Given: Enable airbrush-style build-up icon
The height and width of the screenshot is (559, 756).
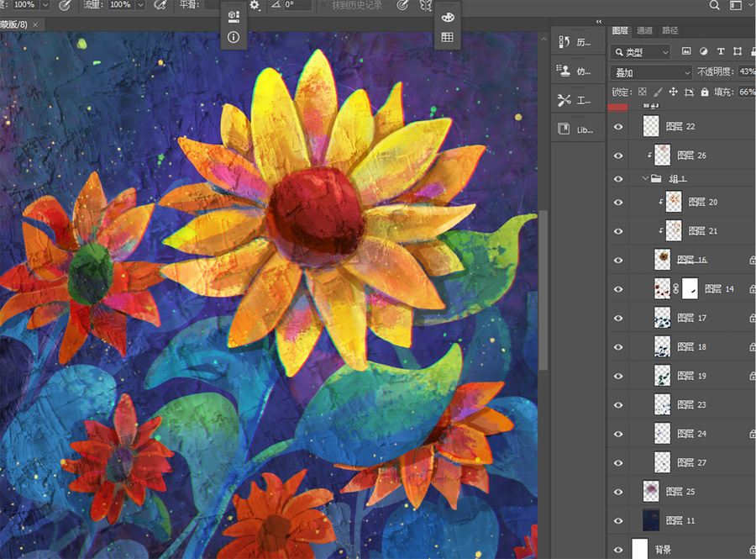Looking at the screenshot, I should (x=160, y=5).
